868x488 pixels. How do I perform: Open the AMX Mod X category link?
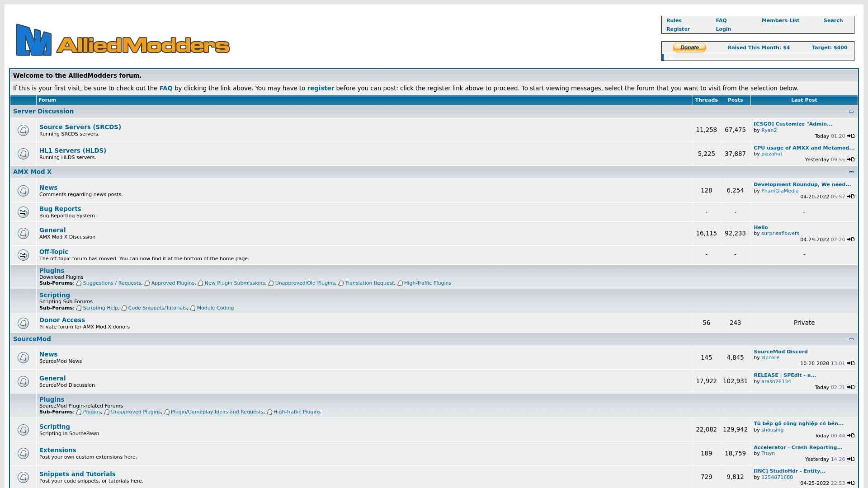click(32, 172)
